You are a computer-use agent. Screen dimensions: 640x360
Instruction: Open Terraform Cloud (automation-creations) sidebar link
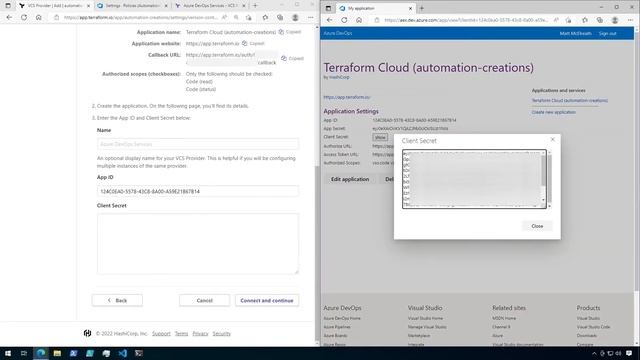click(x=570, y=100)
